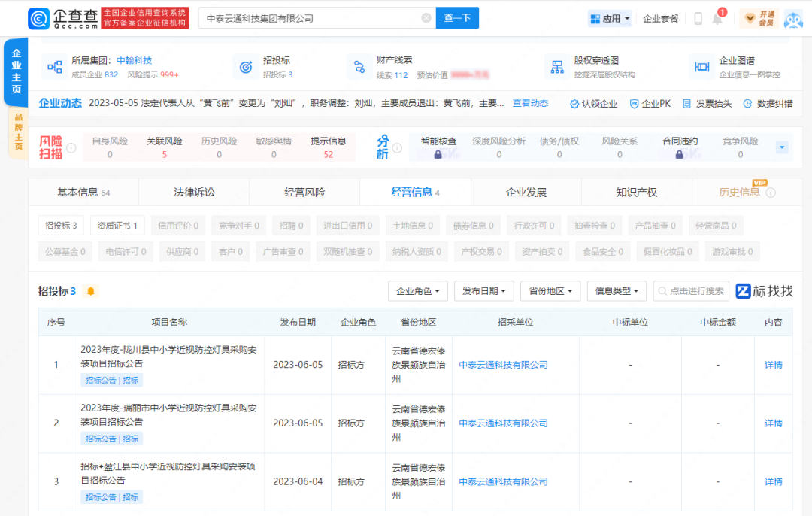Click the 招投标 target icon
812x516 pixels.
pos(245,67)
